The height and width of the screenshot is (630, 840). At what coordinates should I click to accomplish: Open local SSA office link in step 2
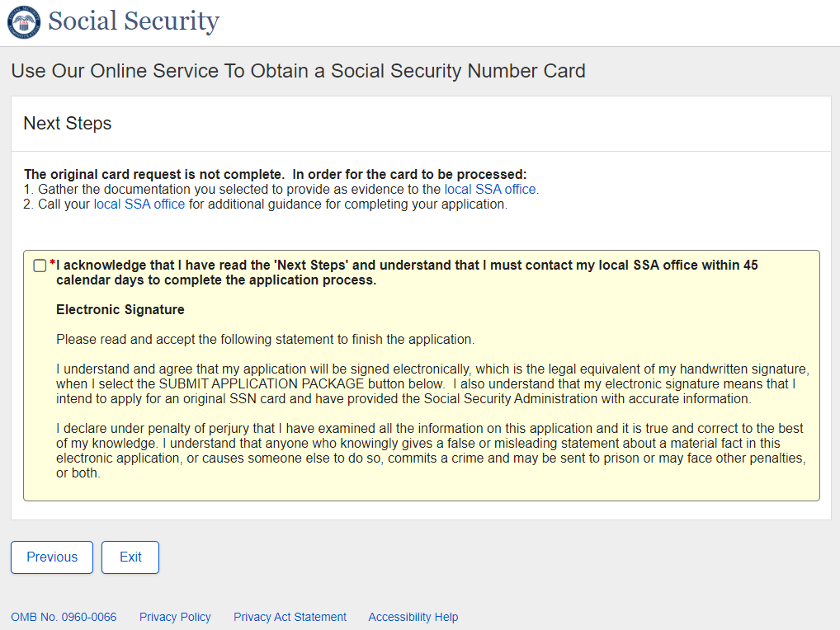point(139,205)
